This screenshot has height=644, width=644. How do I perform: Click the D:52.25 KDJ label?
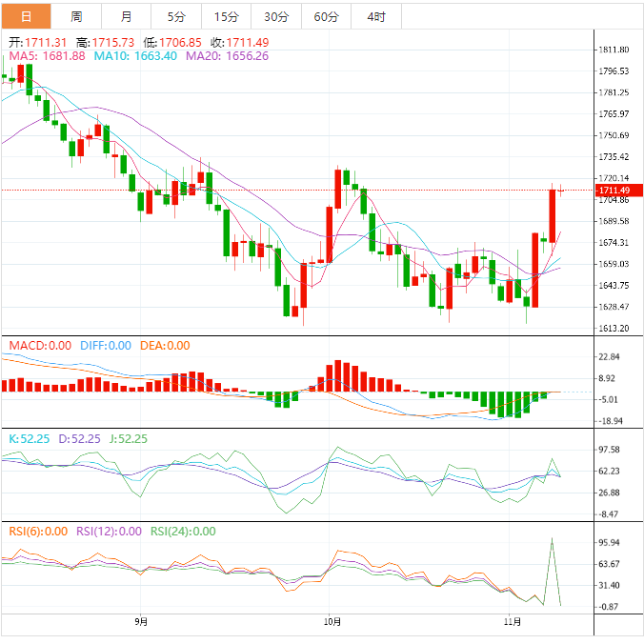[x=79, y=438]
